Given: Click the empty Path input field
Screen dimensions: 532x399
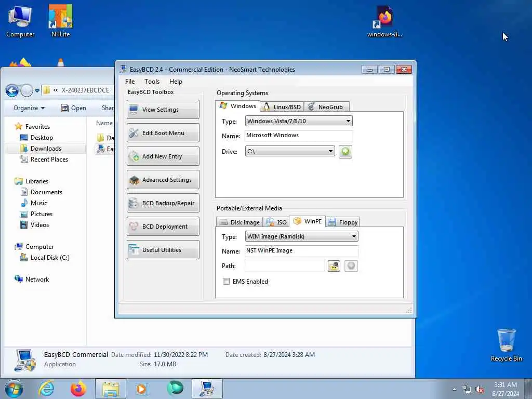Looking at the screenshot, I should 285,265.
